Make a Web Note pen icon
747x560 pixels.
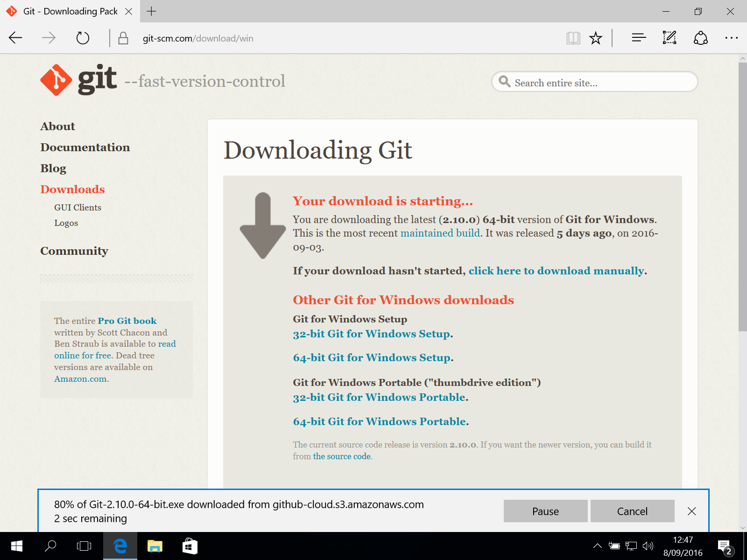pyautogui.click(x=669, y=38)
